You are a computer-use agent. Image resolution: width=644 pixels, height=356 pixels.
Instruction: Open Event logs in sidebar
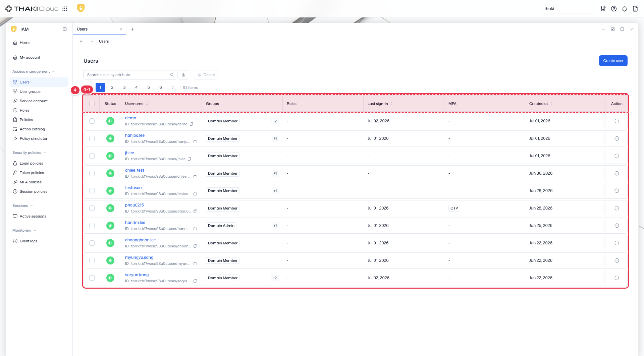pos(39,241)
